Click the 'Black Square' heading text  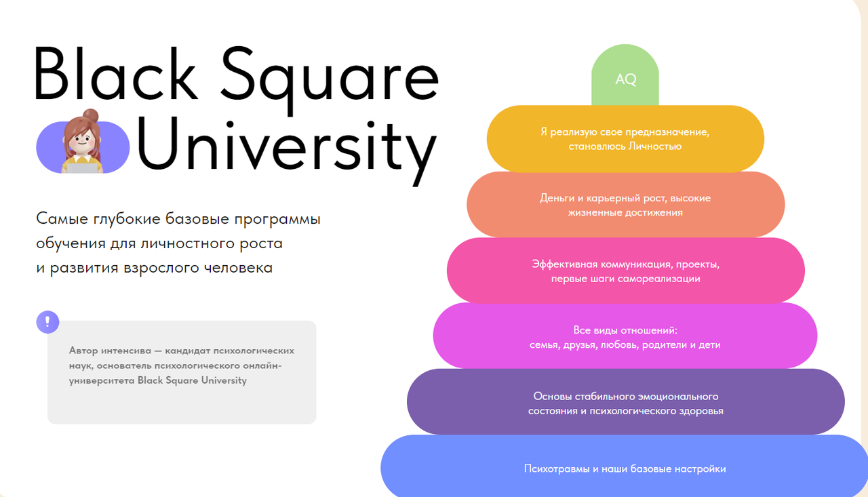click(x=236, y=75)
